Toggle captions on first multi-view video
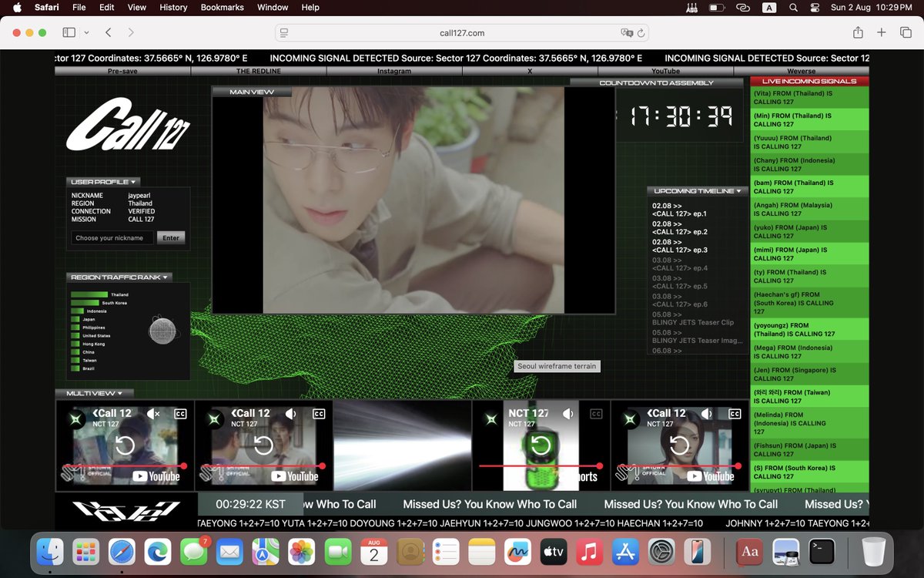The width and height of the screenshot is (924, 578). click(x=181, y=414)
